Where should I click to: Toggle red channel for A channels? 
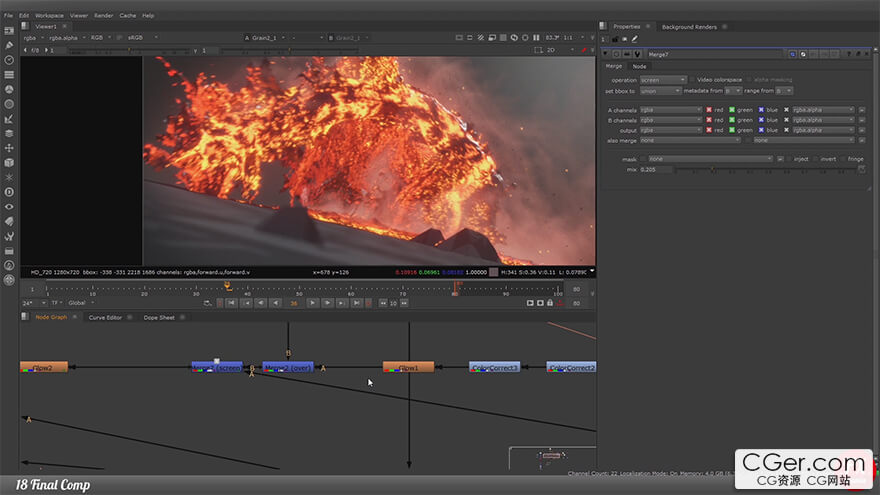pos(709,110)
